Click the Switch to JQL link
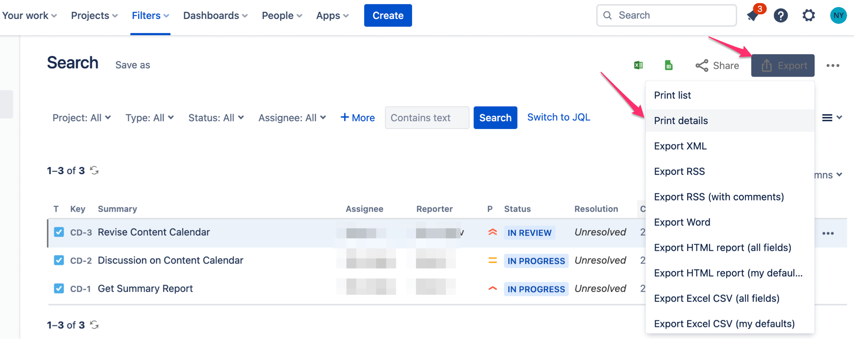868x347 pixels. [558, 117]
